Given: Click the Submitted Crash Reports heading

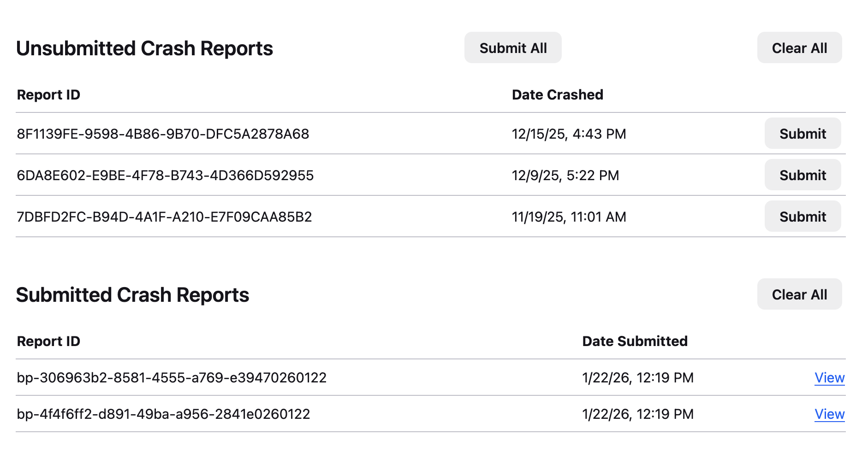Looking at the screenshot, I should tap(132, 295).
